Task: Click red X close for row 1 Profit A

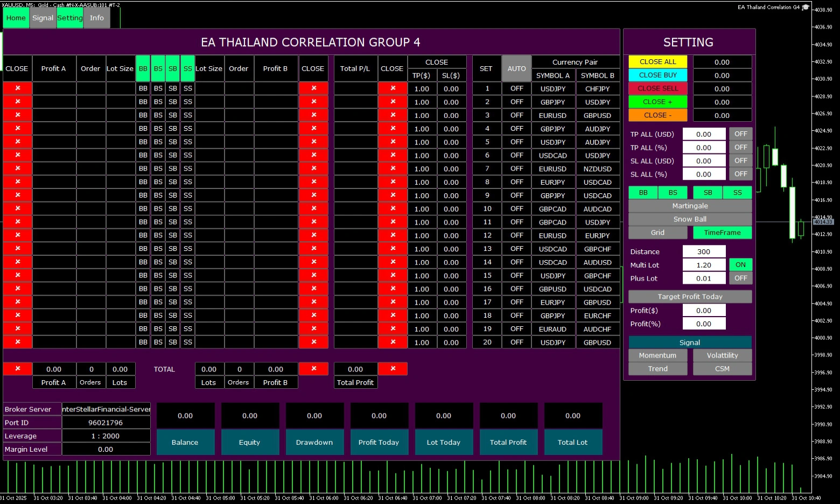Action: tap(17, 88)
